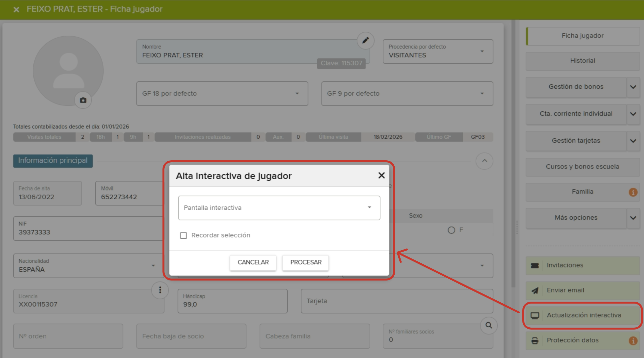Open the Ficha jugador sidebar tab

tap(582, 36)
